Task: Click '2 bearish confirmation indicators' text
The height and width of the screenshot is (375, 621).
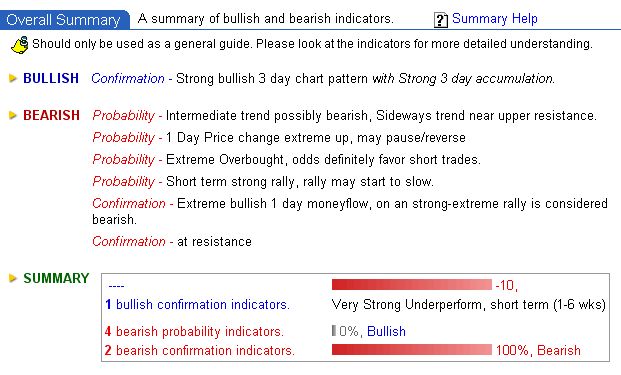Action: pos(200,350)
